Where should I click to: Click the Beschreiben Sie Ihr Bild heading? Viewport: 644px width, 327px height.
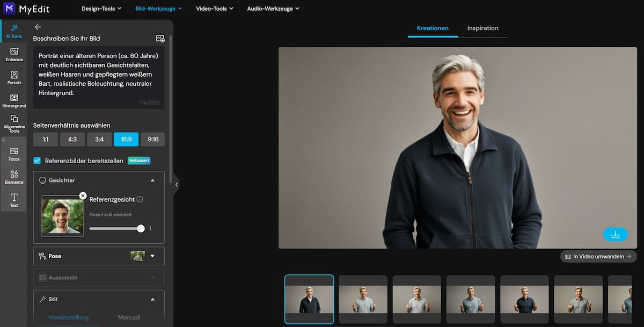point(67,39)
